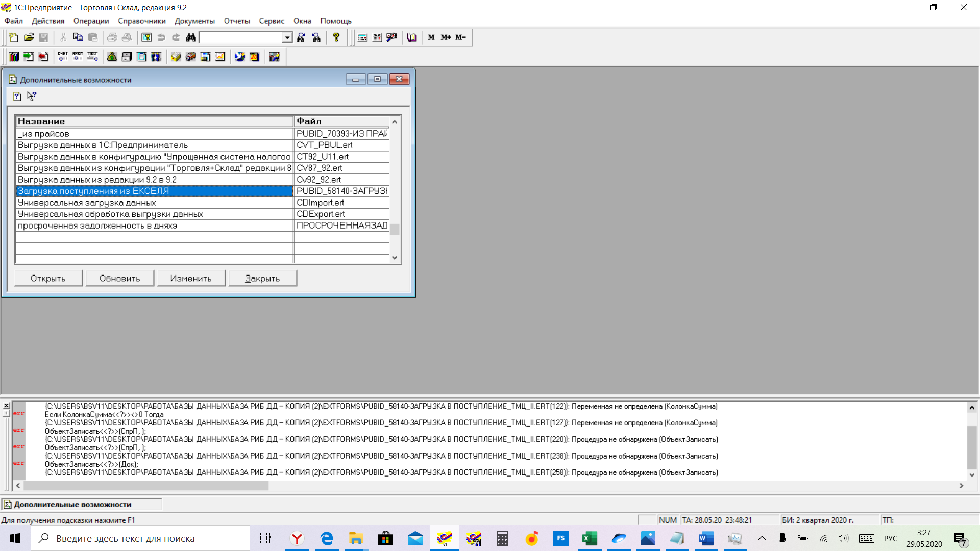Select 'Выгрузка данных в 1С:Предприниматель' row
This screenshot has width=980, height=551.
click(x=154, y=145)
